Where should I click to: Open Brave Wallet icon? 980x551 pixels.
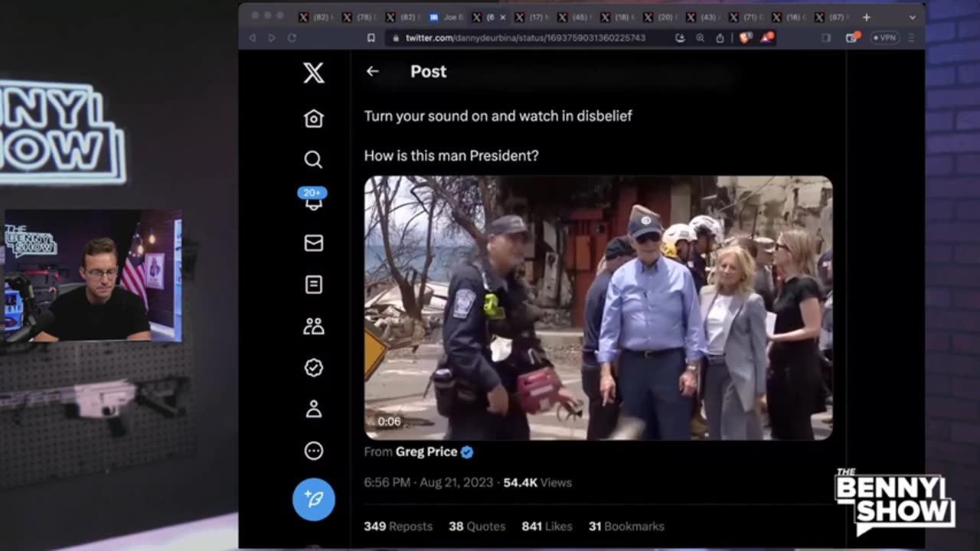(x=852, y=37)
